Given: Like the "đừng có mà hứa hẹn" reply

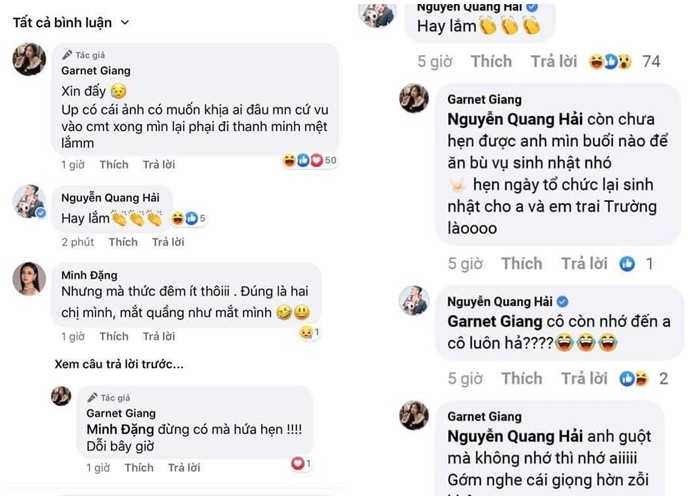Looking at the screenshot, I should tap(139, 467).
